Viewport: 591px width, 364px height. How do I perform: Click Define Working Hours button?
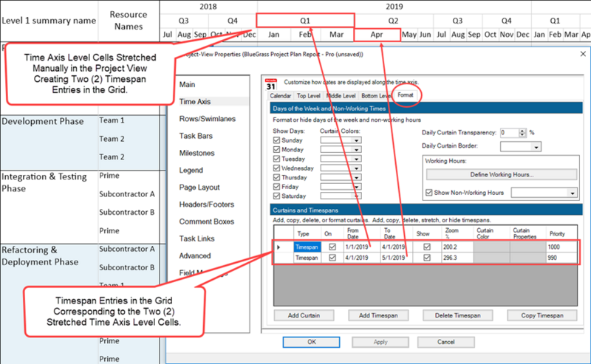(x=502, y=174)
